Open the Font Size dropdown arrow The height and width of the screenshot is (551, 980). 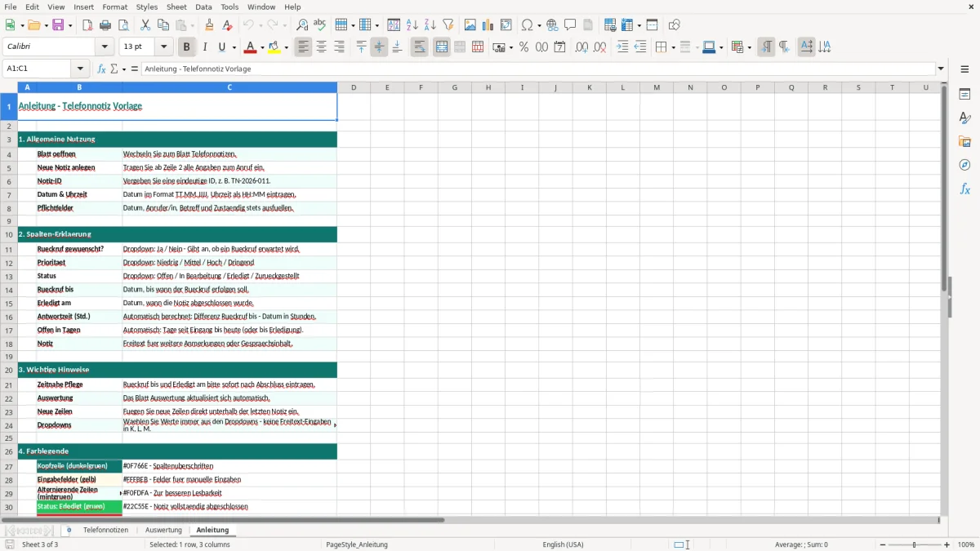[x=163, y=47]
